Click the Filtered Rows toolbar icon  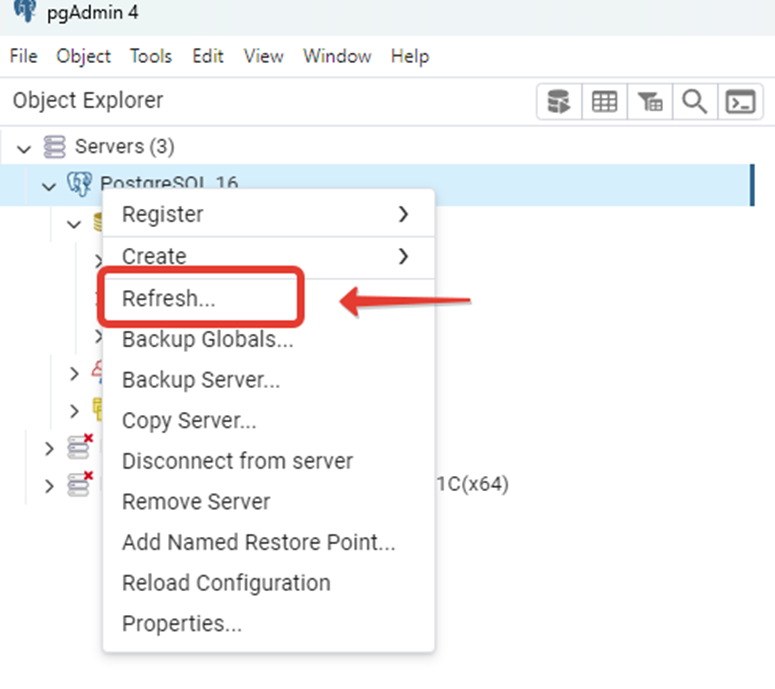[649, 102]
